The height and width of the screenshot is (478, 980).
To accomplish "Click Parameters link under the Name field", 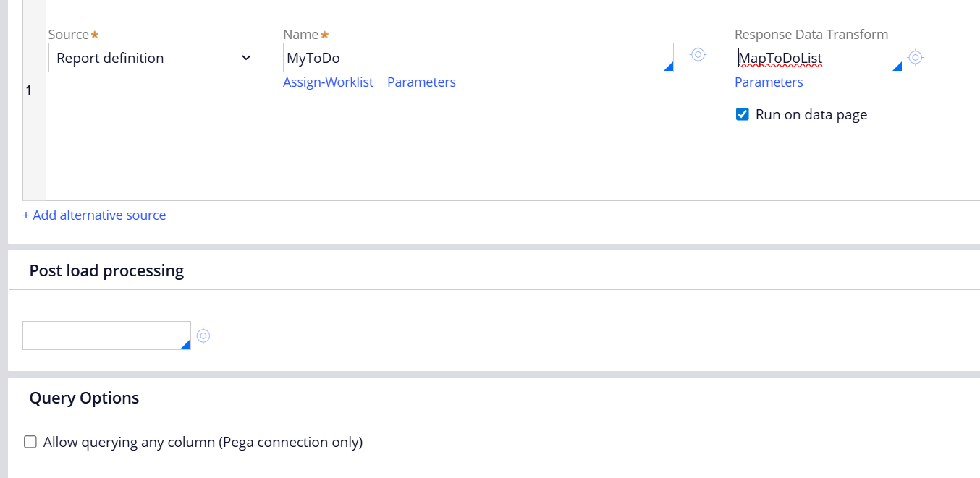I will (x=421, y=82).
